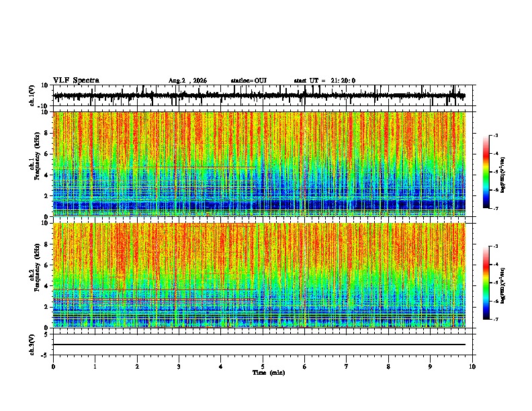Click the "6" tick on the time axis
The height and width of the screenshot is (411, 532).
(305, 367)
